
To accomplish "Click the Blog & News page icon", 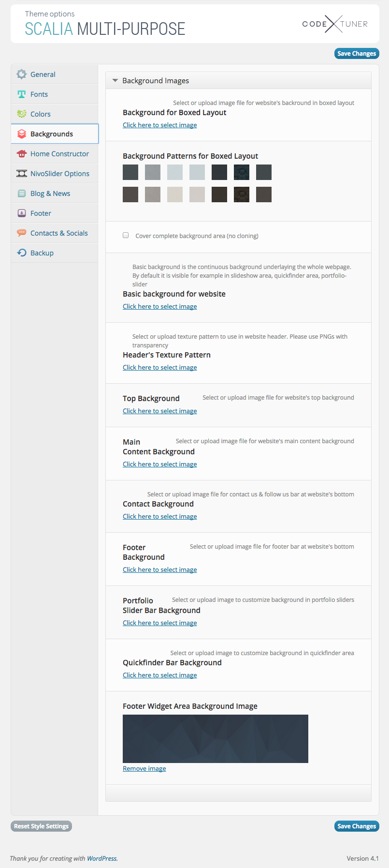I will pos(21,194).
